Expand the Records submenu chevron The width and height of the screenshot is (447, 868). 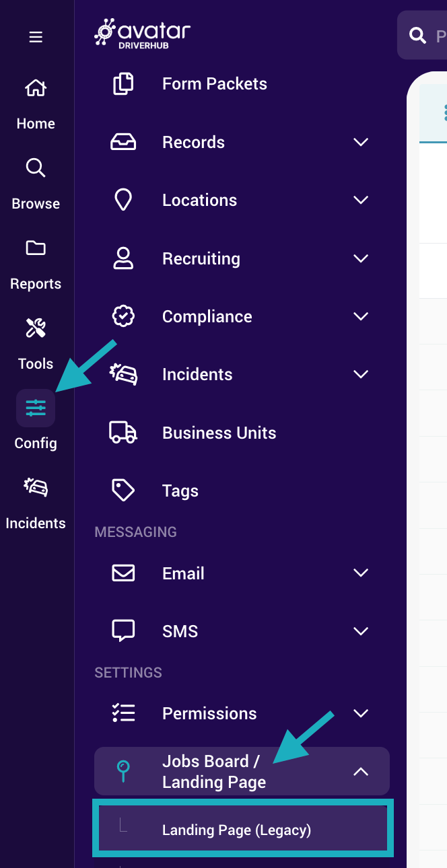361,142
